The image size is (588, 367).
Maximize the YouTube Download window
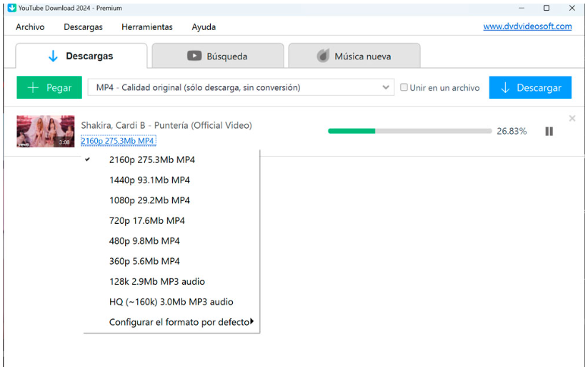point(547,8)
